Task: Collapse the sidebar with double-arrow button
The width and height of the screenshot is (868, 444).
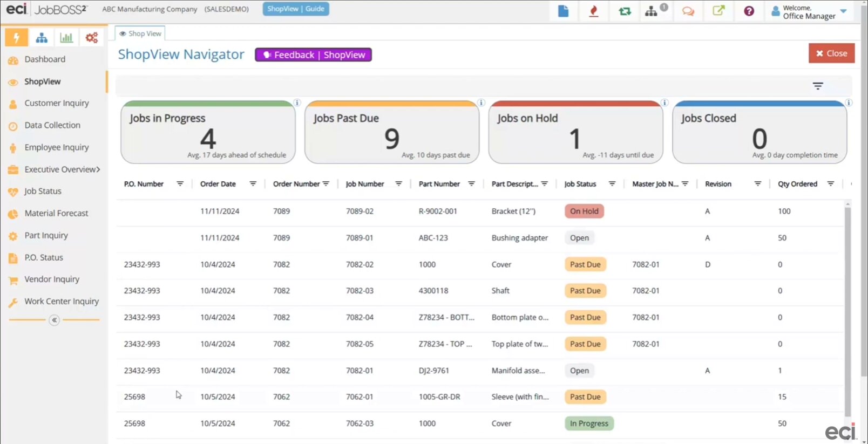Action: click(x=54, y=320)
